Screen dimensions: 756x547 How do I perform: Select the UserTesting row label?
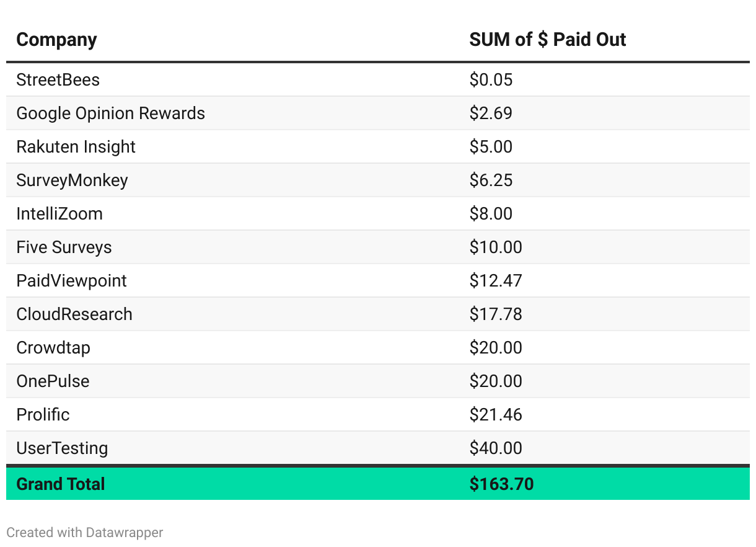click(62, 448)
